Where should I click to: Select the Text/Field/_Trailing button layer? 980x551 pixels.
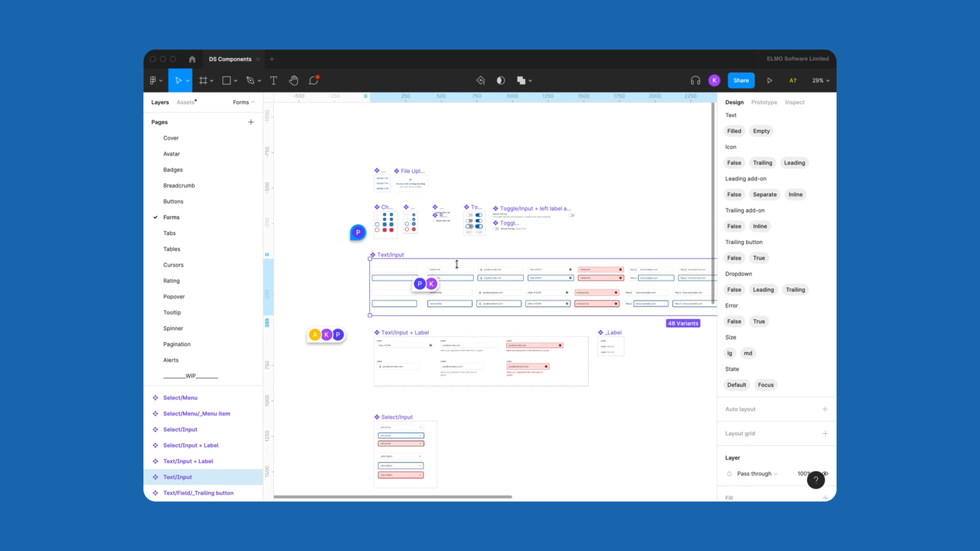point(198,493)
